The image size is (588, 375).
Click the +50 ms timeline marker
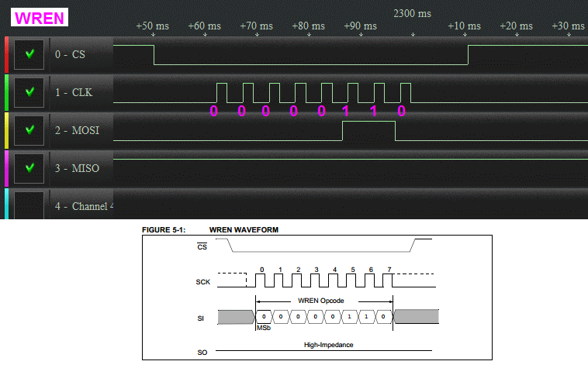[x=152, y=26]
